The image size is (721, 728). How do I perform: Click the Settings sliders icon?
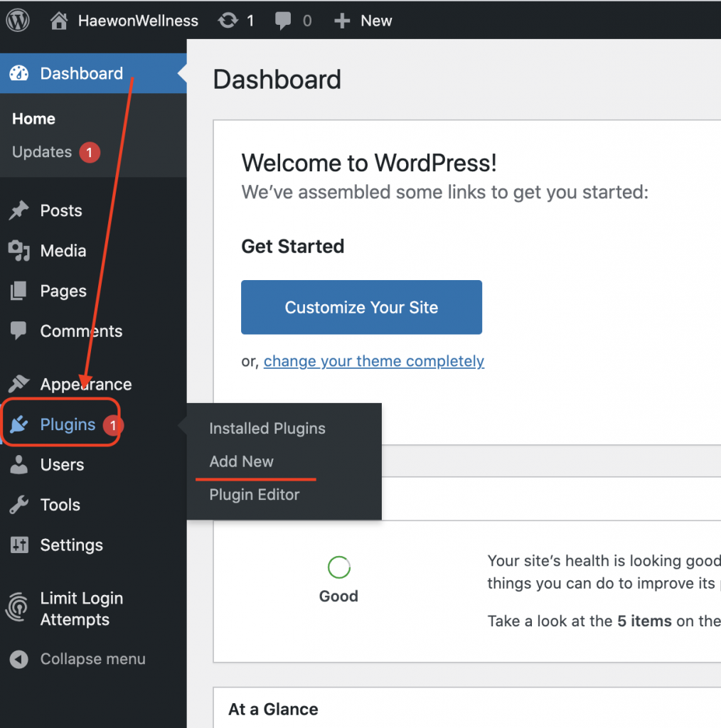(19, 545)
